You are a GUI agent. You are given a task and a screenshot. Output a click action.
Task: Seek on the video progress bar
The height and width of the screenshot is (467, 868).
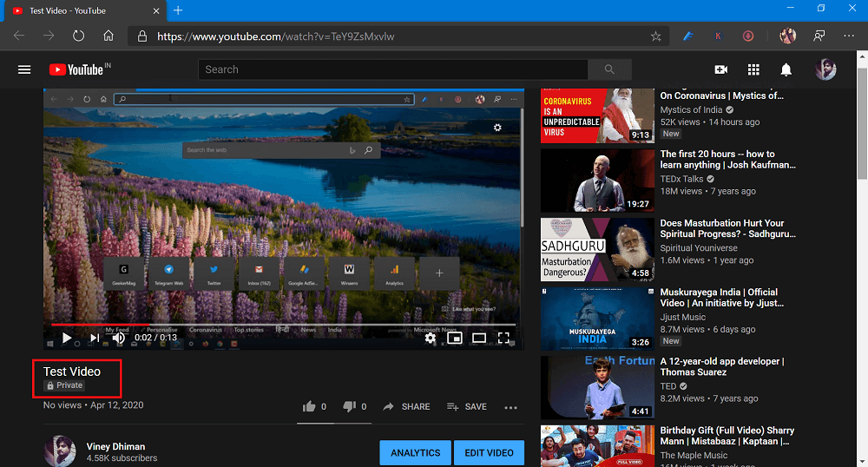click(284, 325)
